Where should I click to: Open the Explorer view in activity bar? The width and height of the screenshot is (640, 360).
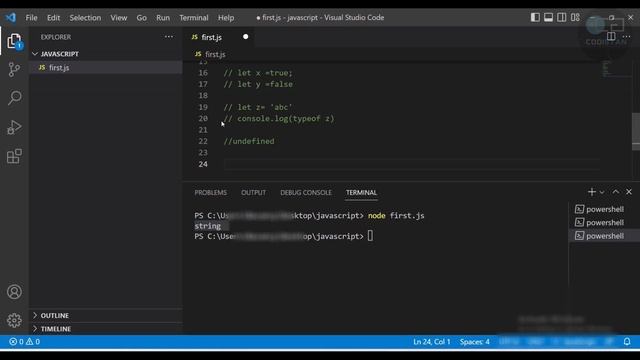pos(14,41)
